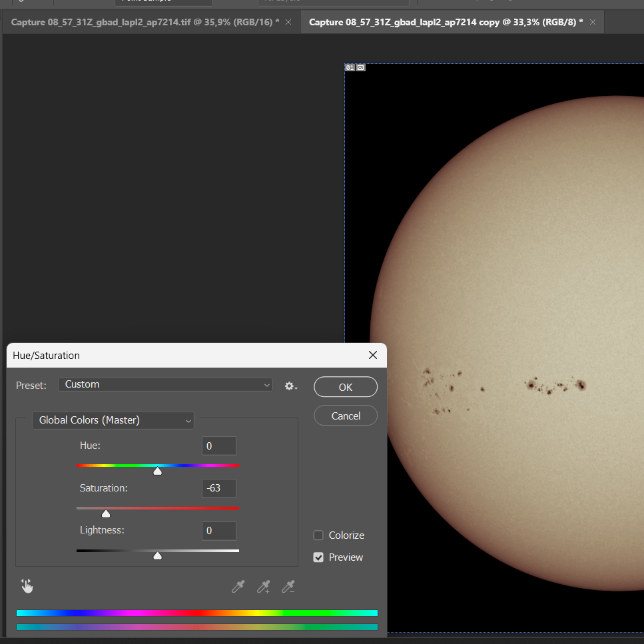Select the Subtract from Sample eyedropper
This screenshot has height=644, width=644.
[x=288, y=586]
